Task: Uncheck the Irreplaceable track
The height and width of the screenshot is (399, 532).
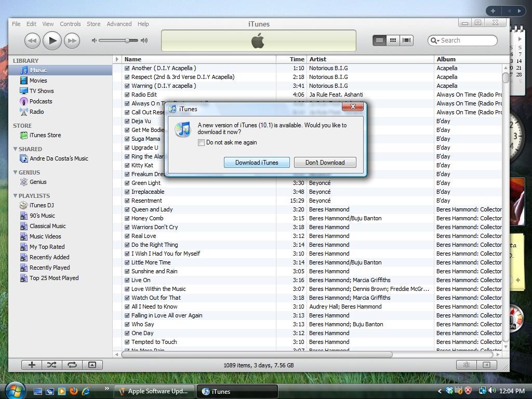Action: coord(127,192)
